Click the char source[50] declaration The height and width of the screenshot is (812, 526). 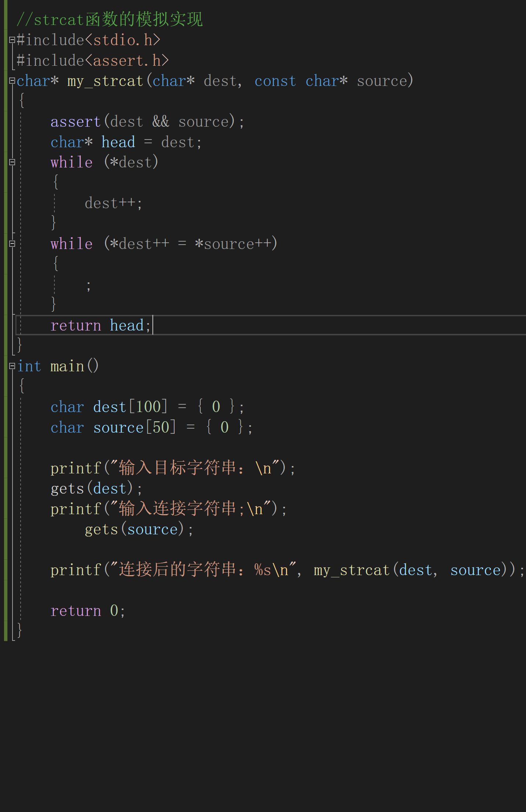pos(151,427)
